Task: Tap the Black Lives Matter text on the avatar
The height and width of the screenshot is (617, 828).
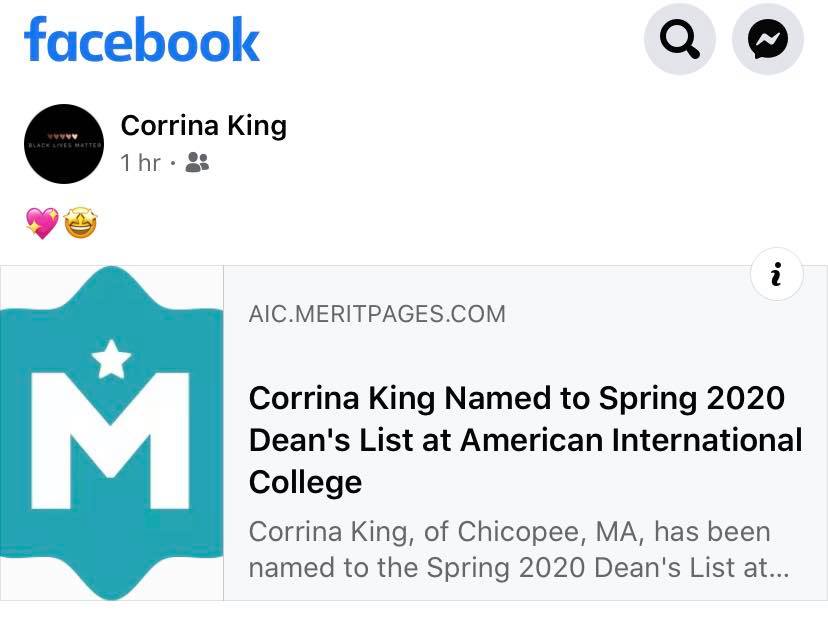Action: click(x=64, y=145)
